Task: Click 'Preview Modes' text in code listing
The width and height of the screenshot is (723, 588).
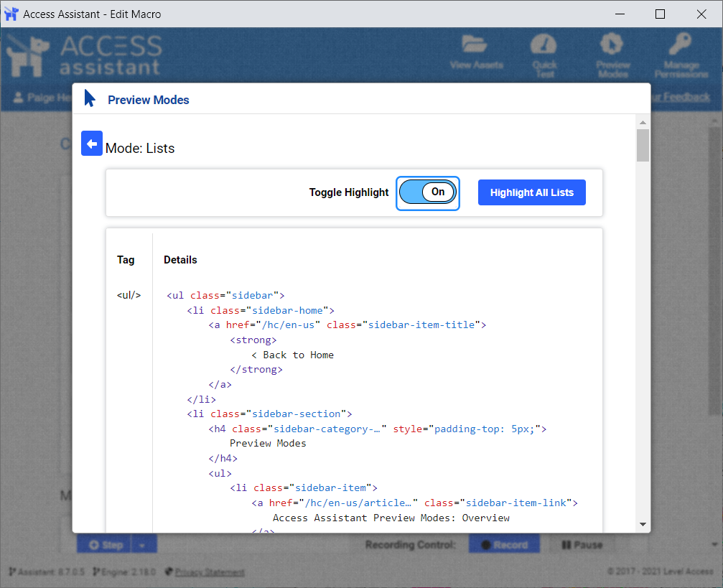Action: click(x=268, y=443)
